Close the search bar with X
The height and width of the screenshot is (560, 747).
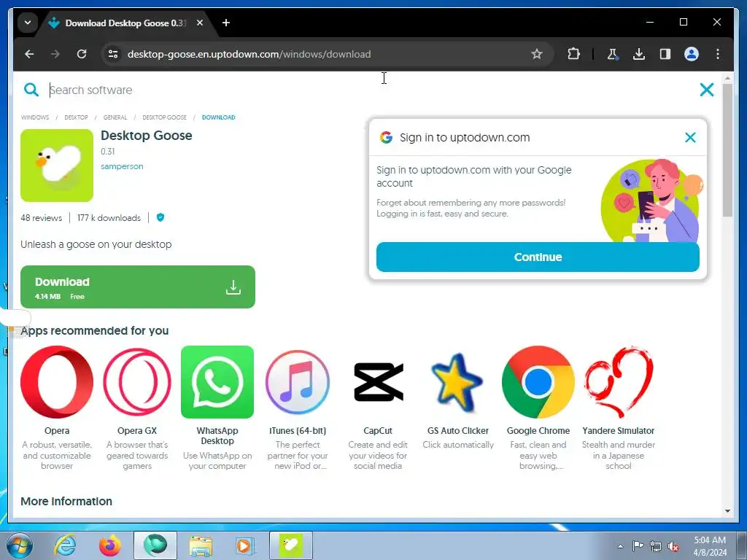(706, 90)
